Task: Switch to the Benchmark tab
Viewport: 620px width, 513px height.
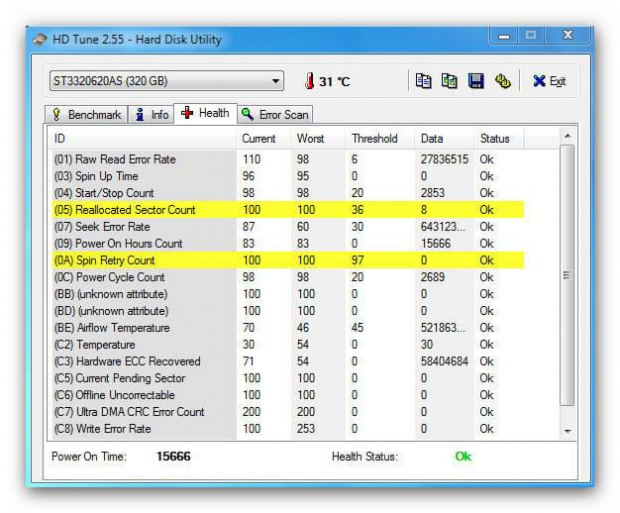Action: [x=87, y=115]
